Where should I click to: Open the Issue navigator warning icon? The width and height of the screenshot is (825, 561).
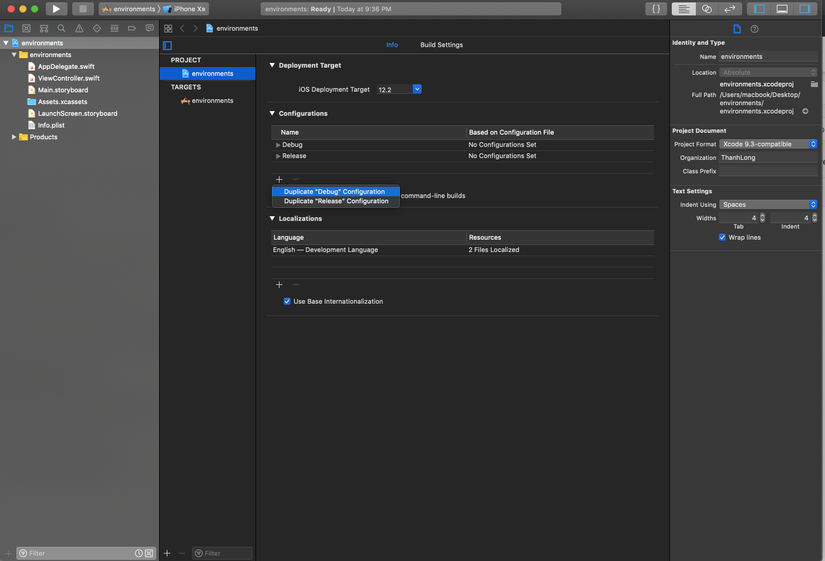(79, 28)
